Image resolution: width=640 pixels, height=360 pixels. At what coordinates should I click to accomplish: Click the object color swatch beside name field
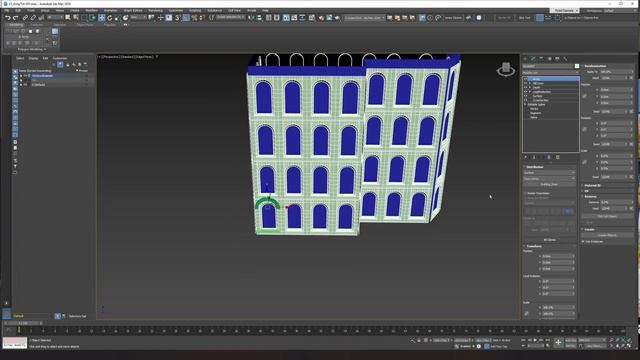577,66
